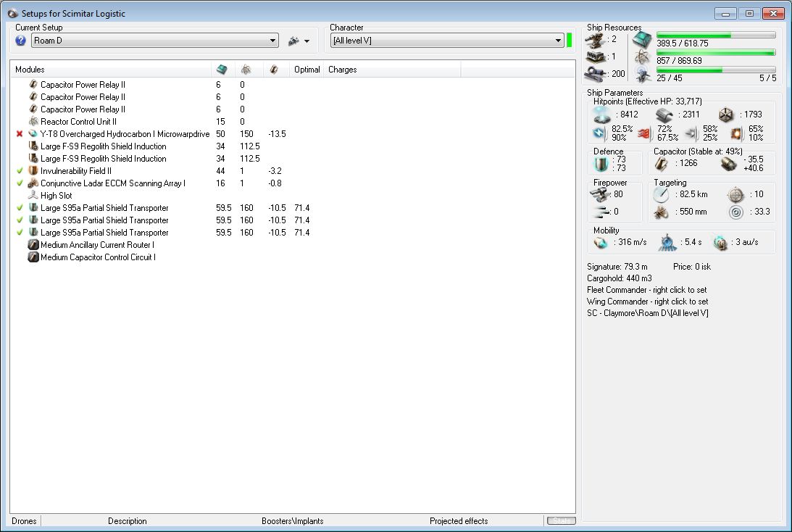Open the Character dropdown showing All level V
Screen dimensions: 792x532
447,41
